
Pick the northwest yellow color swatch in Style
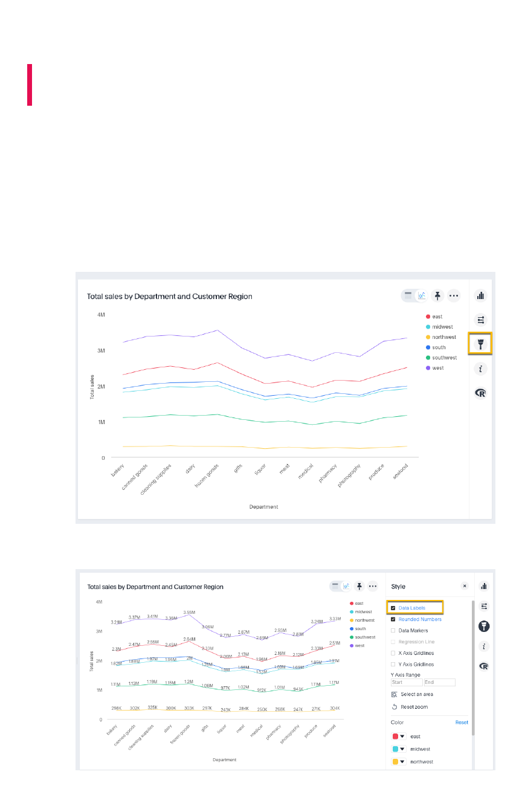(x=395, y=762)
